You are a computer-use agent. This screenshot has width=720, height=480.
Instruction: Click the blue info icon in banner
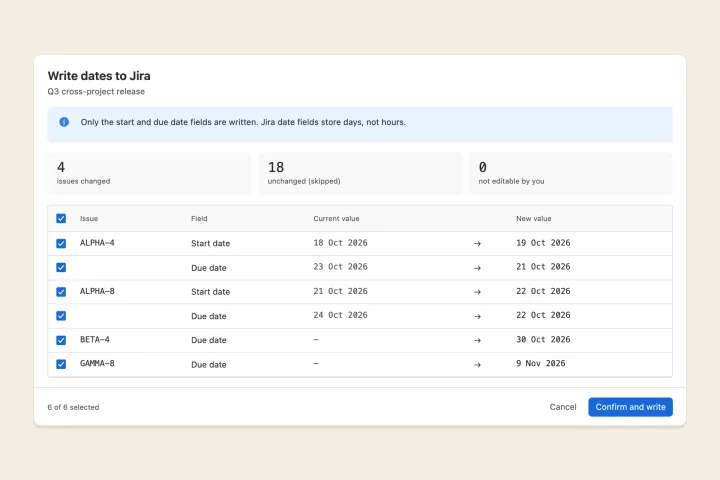click(x=64, y=122)
